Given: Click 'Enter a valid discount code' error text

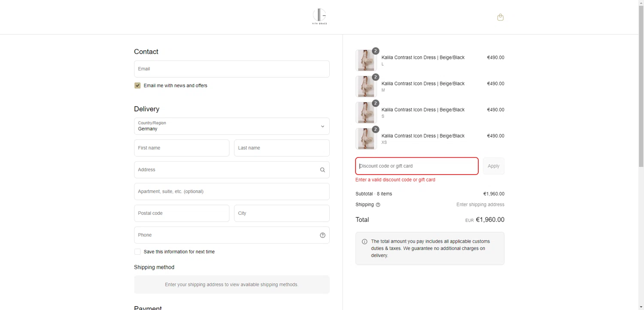Looking at the screenshot, I should coord(395,180).
